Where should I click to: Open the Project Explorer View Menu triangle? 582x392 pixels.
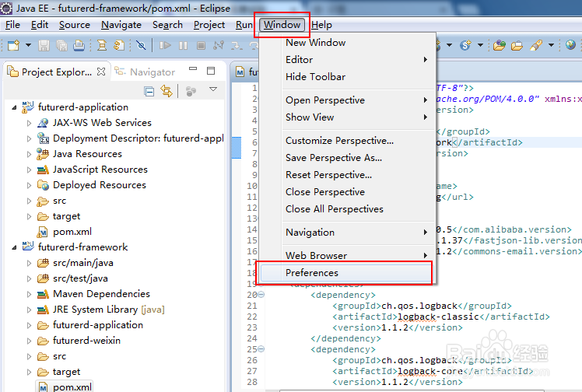[x=213, y=89]
